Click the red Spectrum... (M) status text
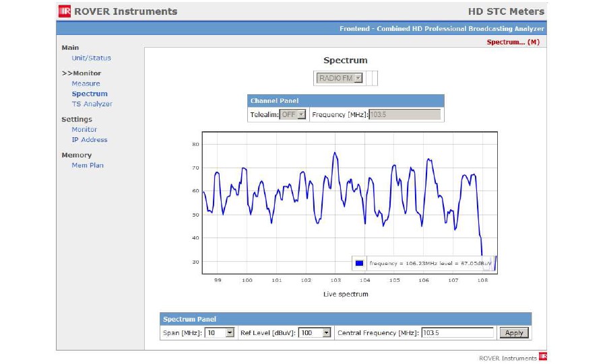607x364 pixels. pos(513,42)
